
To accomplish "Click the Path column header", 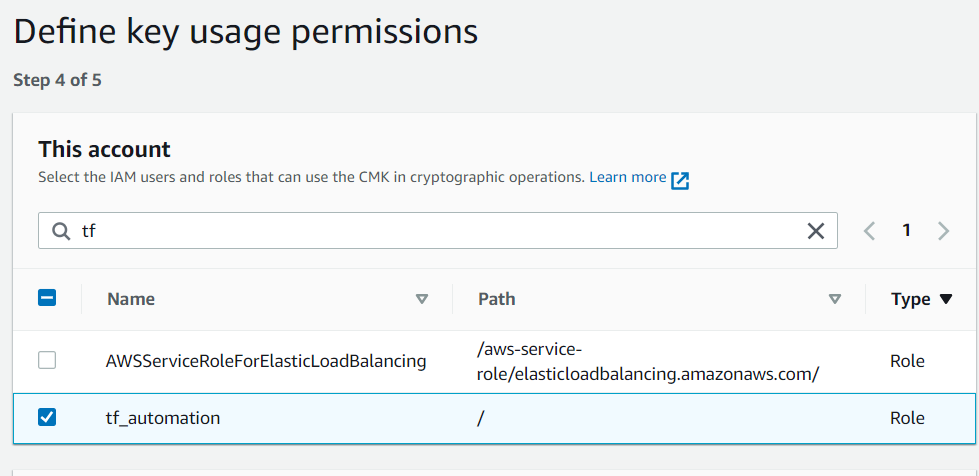I will [x=497, y=299].
